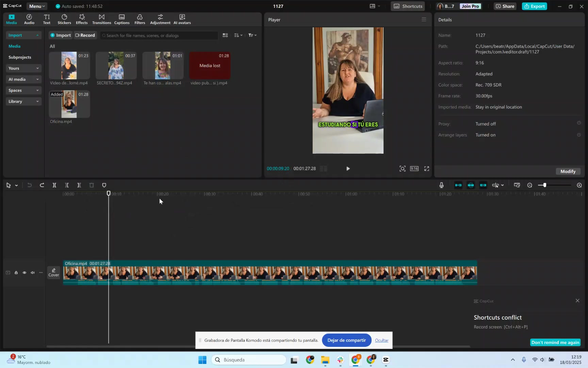Click the marker shield icon in timeline toolbar
This screenshot has height=368, width=588.
click(104, 185)
